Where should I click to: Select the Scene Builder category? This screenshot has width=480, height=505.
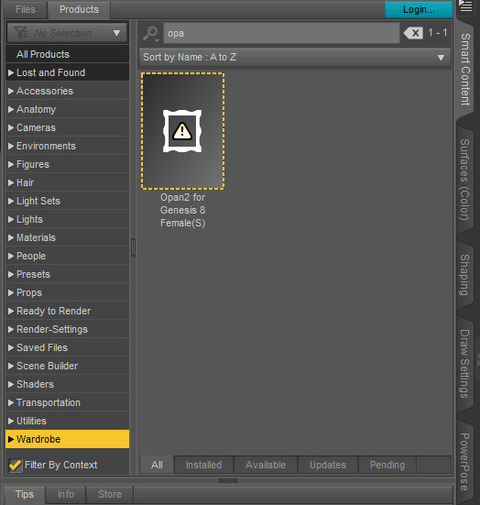coord(67,366)
